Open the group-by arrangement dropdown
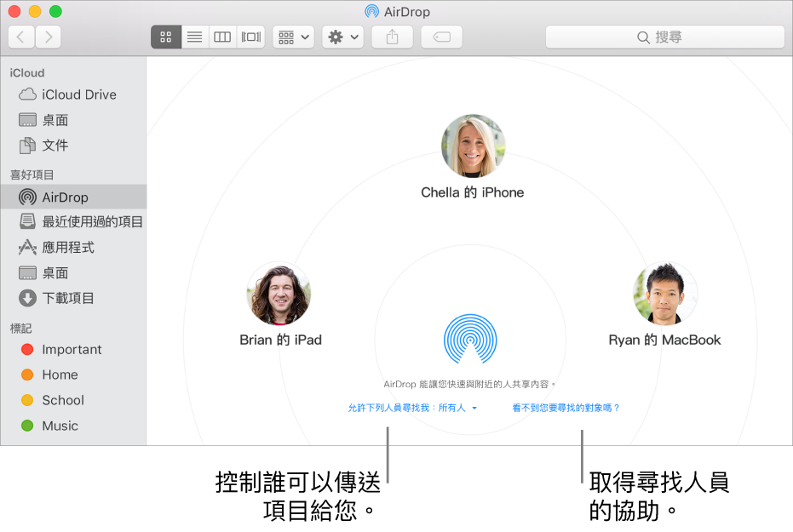 pyautogui.click(x=293, y=37)
